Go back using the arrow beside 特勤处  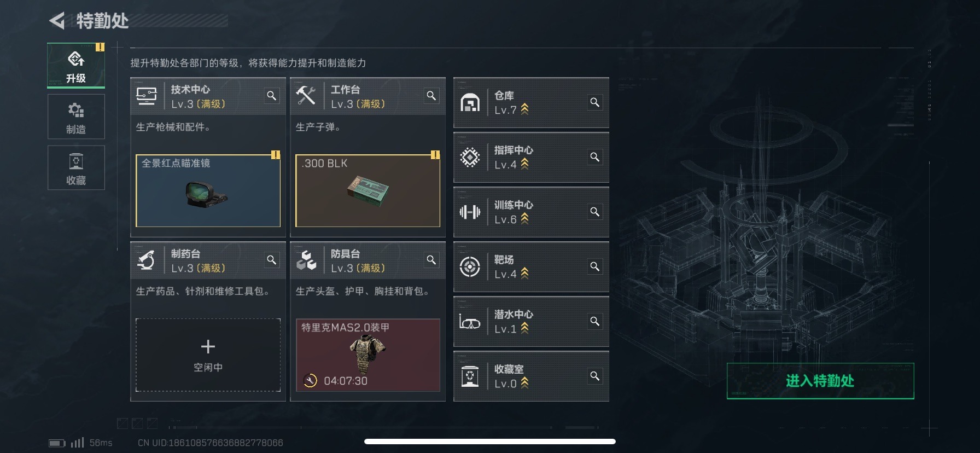(57, 21)
